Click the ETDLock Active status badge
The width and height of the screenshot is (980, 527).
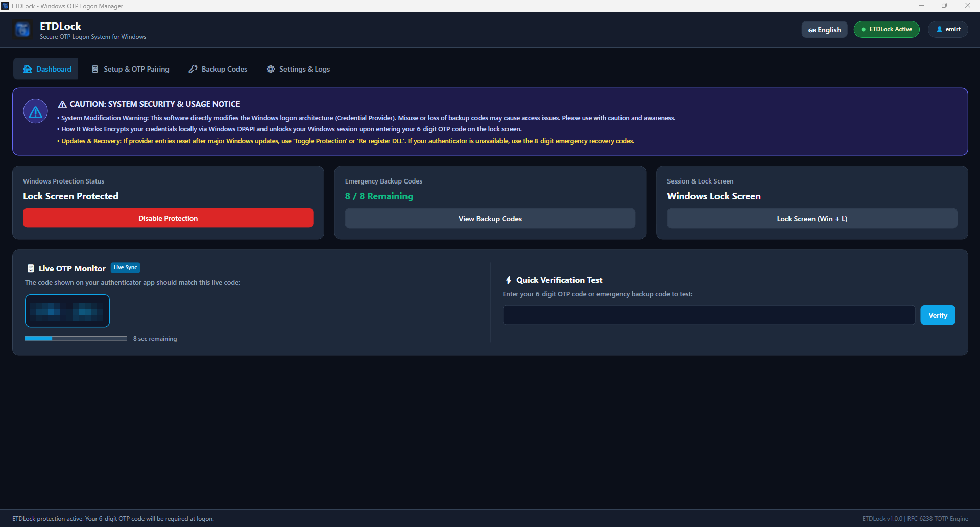point(887,29)
